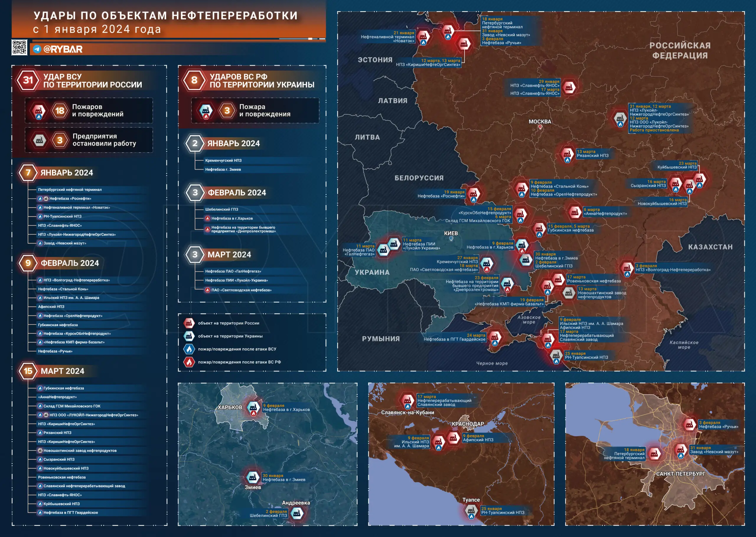The image size is (756, 537).
Task: Click the Kharkov inset map thumbnail
Action: tap(267, 454)
